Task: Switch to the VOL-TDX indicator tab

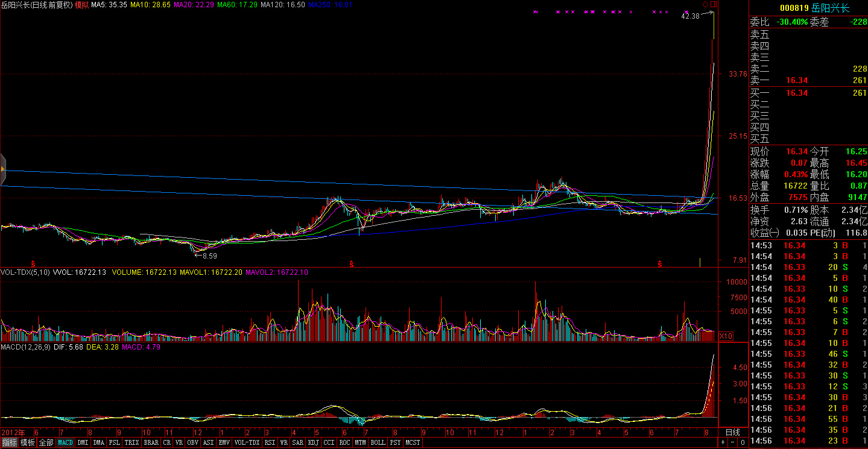Action: point(247,442)
